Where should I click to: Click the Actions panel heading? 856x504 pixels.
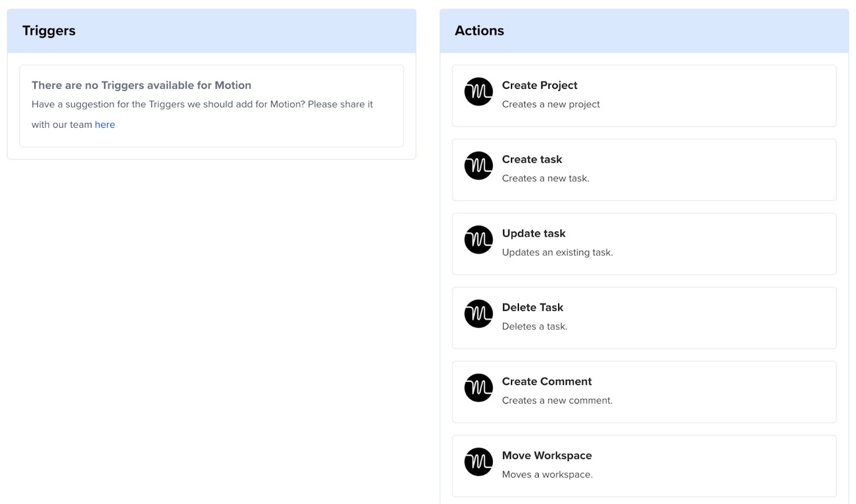tap(479, 31)
